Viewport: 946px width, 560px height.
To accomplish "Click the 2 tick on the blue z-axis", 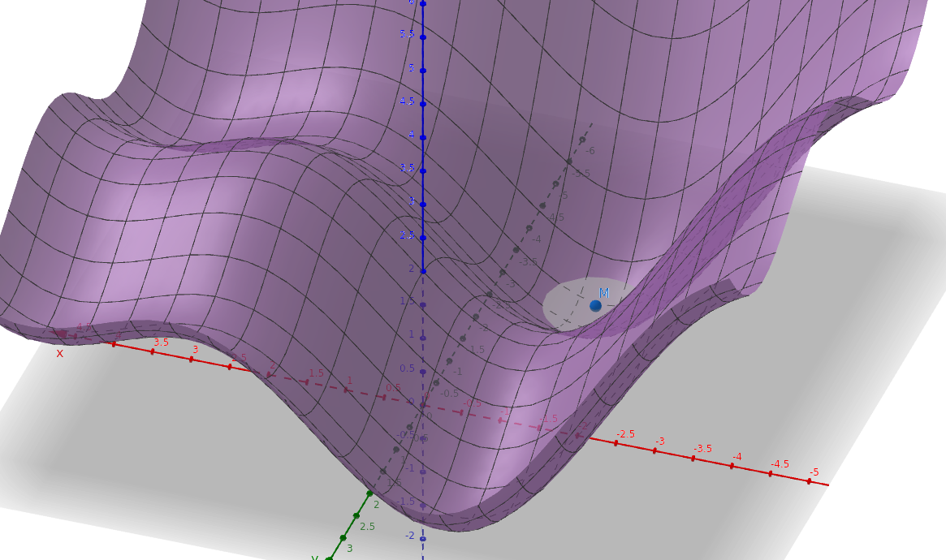I will [423, 271].
